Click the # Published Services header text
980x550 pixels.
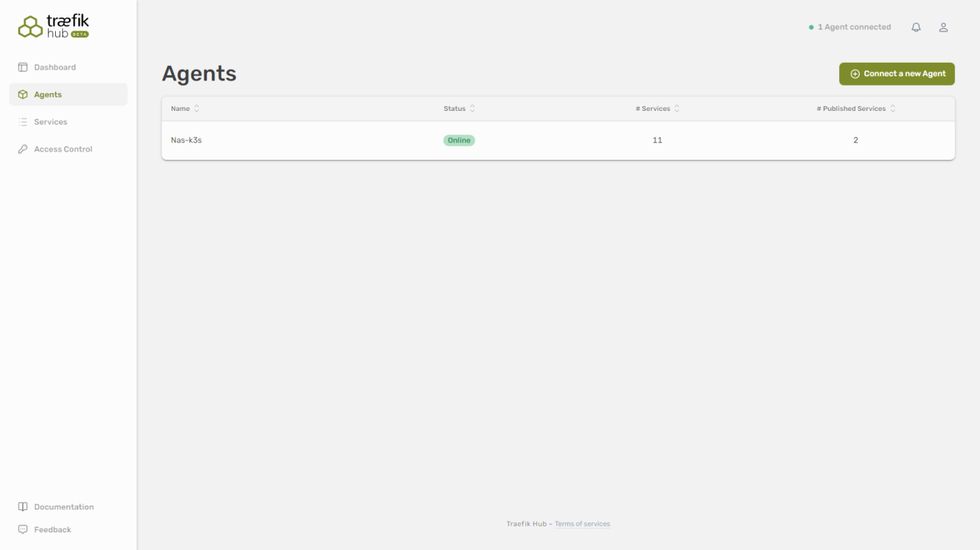tap(851, 109)
